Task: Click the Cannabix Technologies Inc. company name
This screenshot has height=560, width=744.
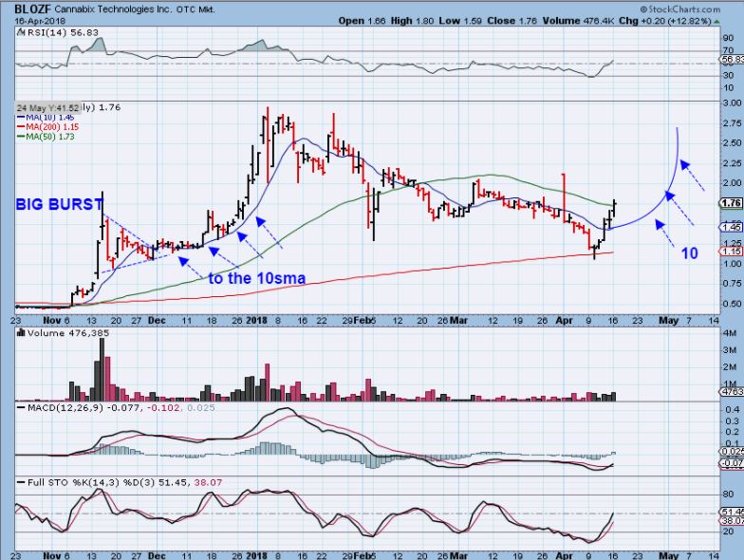Action: click(114, 9)
